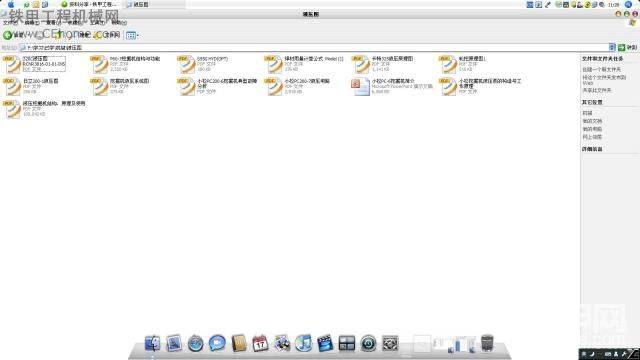The image size is (640, 360).
Task: Open the 工具 (Tools) menu
Action: click(x=97, y=23)
